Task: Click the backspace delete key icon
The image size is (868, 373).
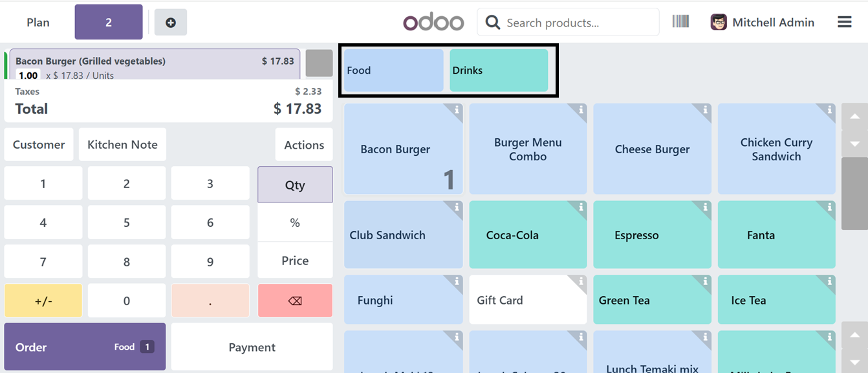Action: click(x=295, y=301)
